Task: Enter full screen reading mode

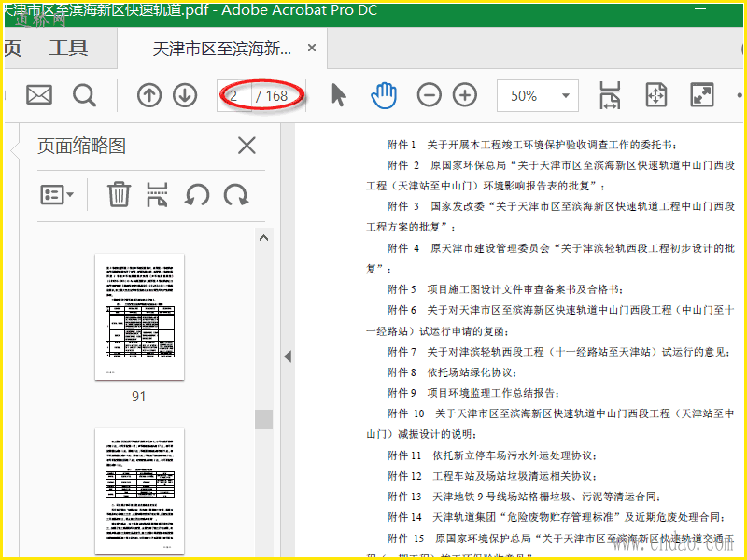Action: [702, 95]
